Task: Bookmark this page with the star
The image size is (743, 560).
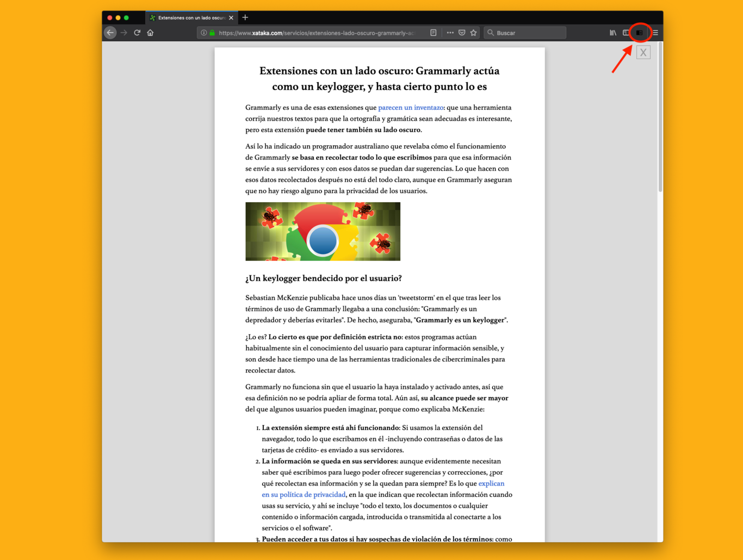Action: [x=473, y=33]
